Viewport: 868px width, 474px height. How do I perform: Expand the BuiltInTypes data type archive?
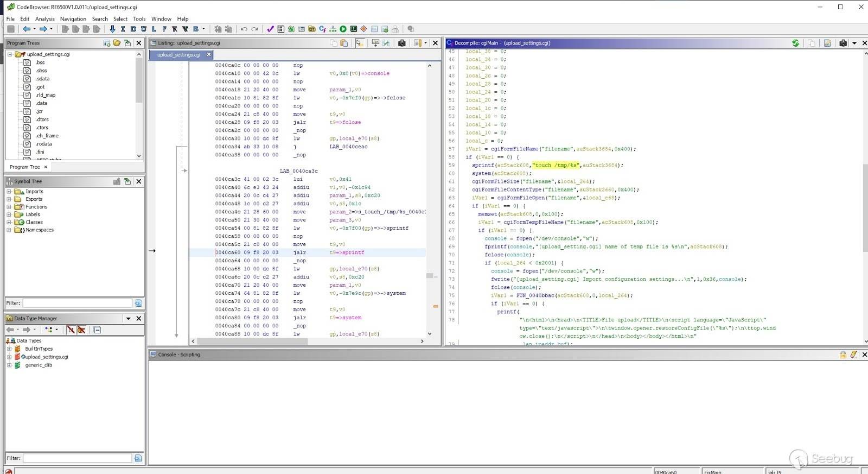pos(9,349)
